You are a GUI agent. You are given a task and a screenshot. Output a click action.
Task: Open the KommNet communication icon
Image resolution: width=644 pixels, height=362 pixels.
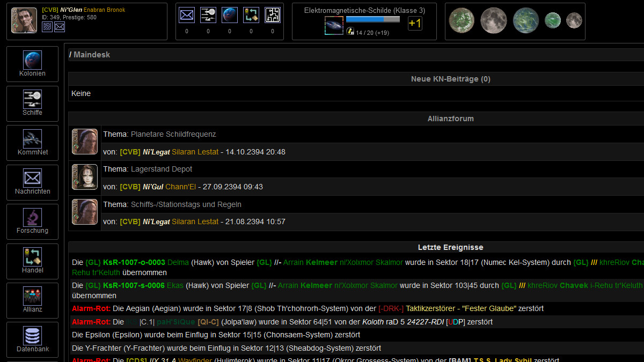(32, 138)
